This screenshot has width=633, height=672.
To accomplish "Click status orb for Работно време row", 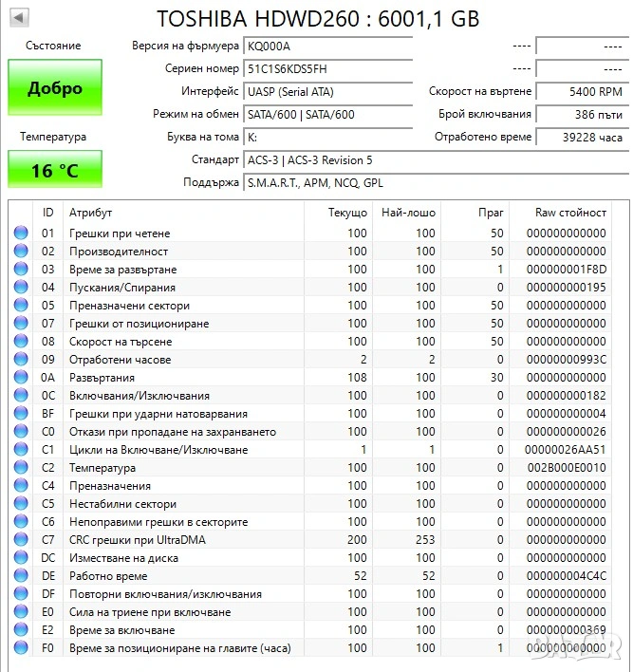I will (21, 576).
